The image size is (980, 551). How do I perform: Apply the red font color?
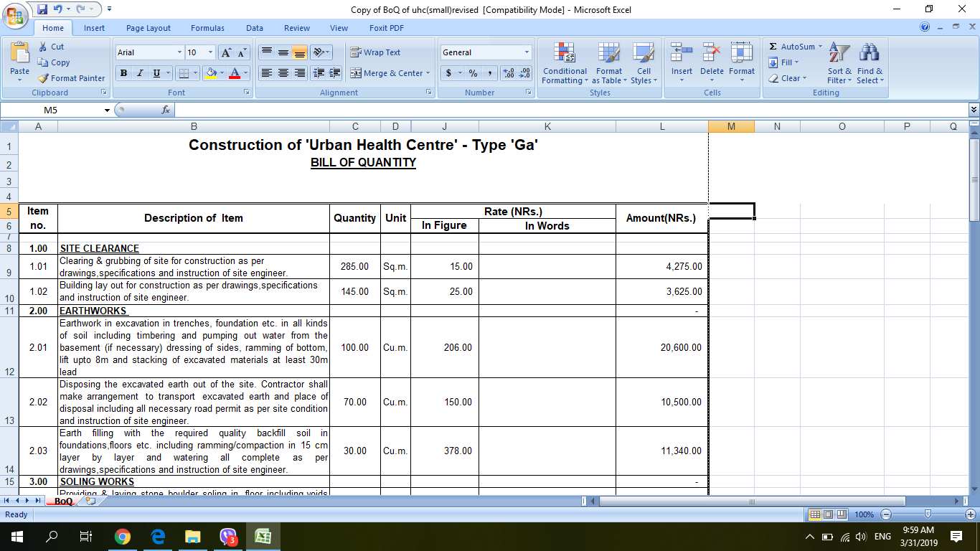click(x=235, y=73)
